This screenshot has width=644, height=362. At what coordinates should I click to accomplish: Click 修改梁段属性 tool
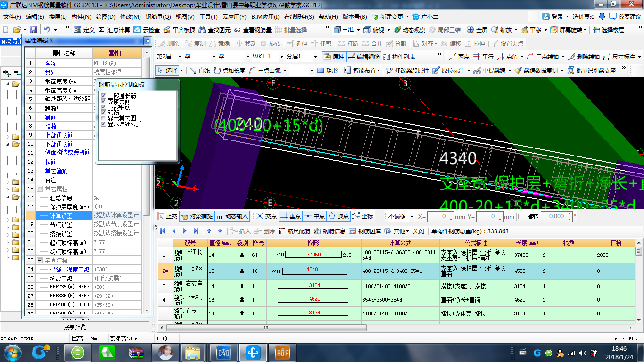pos(407,70)
